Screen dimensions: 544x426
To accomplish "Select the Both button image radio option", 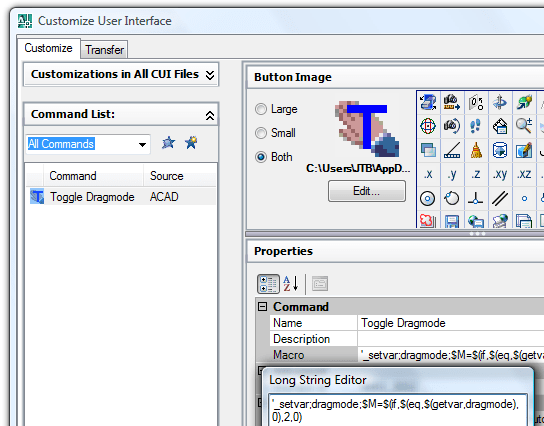I will [x=261, y=157].
